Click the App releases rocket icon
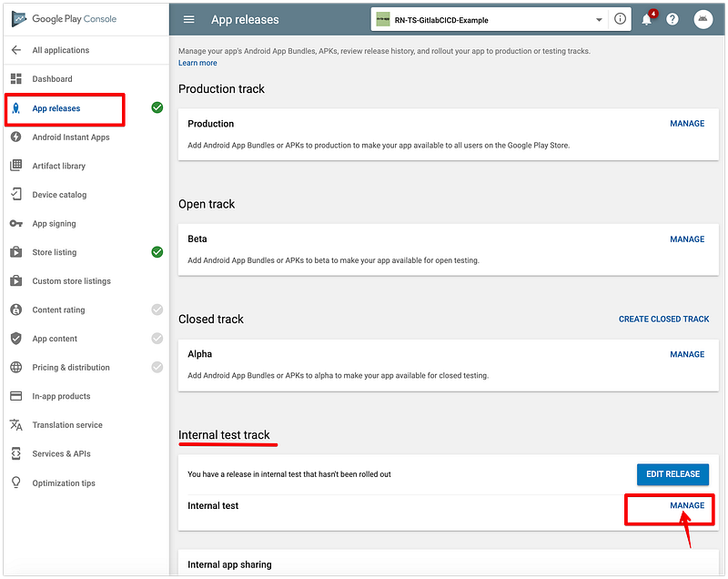The width and height of the screenshot is (728, 579). point(16,108)
